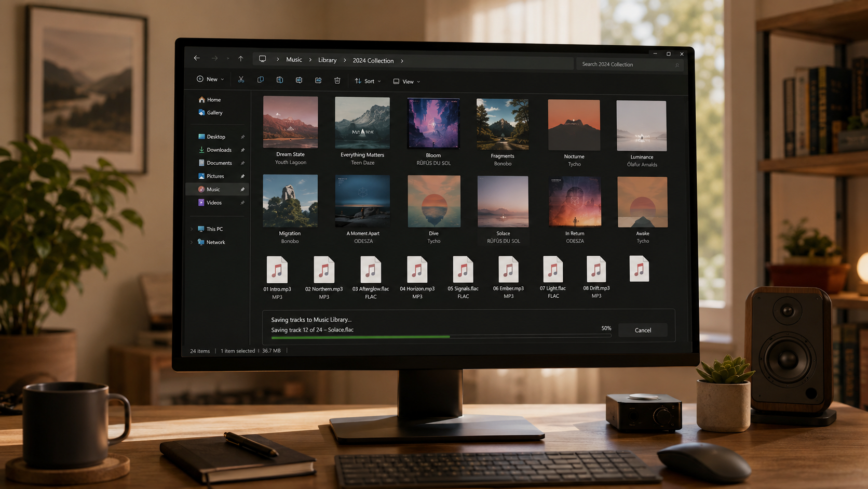Click the Paste icon in toolbar
This screenshot has width=868, height=489.
[x=280, y=80]
